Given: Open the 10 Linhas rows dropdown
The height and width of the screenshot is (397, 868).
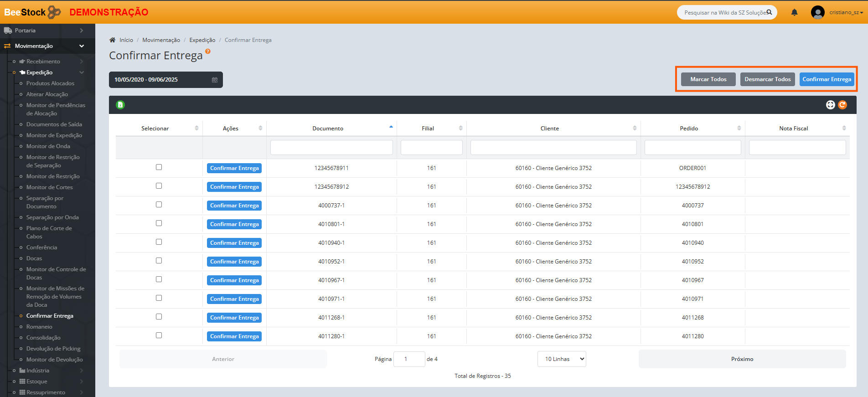Looking at the screenshot, I should coord(562,359).
